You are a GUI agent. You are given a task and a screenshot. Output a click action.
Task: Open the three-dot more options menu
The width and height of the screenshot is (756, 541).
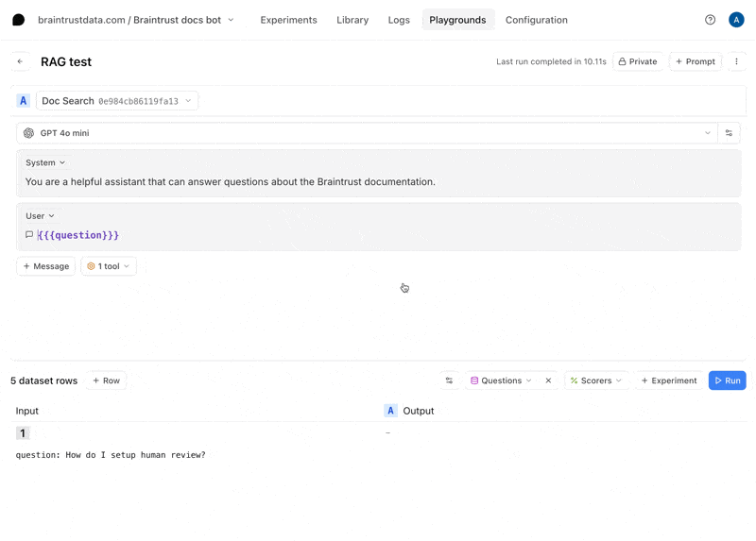pos(736,61)
